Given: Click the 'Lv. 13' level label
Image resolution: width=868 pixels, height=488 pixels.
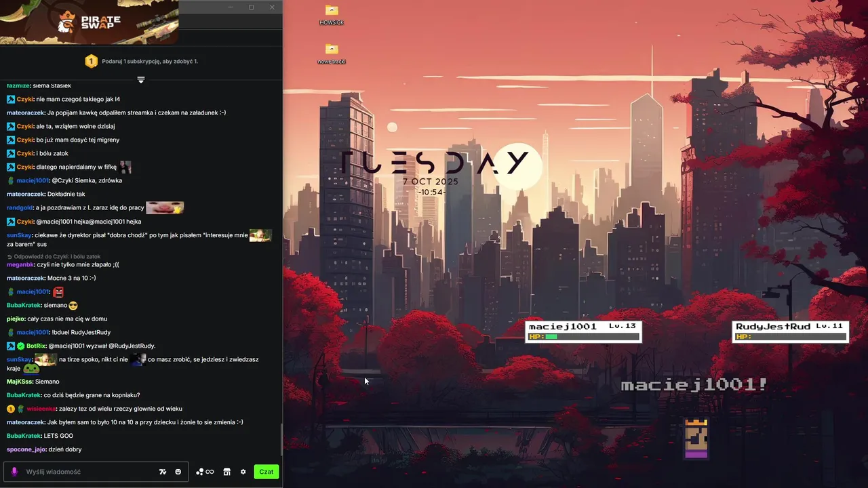Looking at the screenshot, I should 623,326.
